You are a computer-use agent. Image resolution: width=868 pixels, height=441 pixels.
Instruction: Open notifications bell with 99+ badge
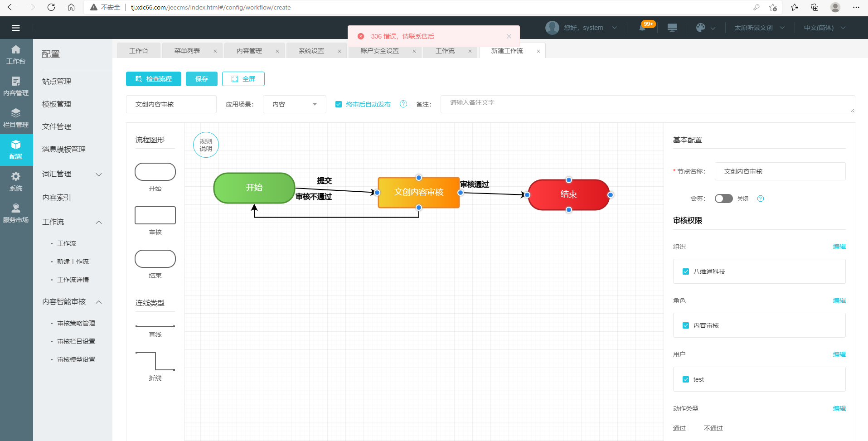point(643,28)
